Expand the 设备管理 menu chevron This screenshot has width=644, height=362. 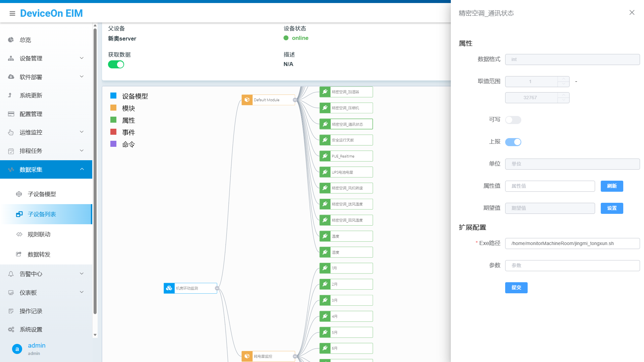[x=82, y=58]
